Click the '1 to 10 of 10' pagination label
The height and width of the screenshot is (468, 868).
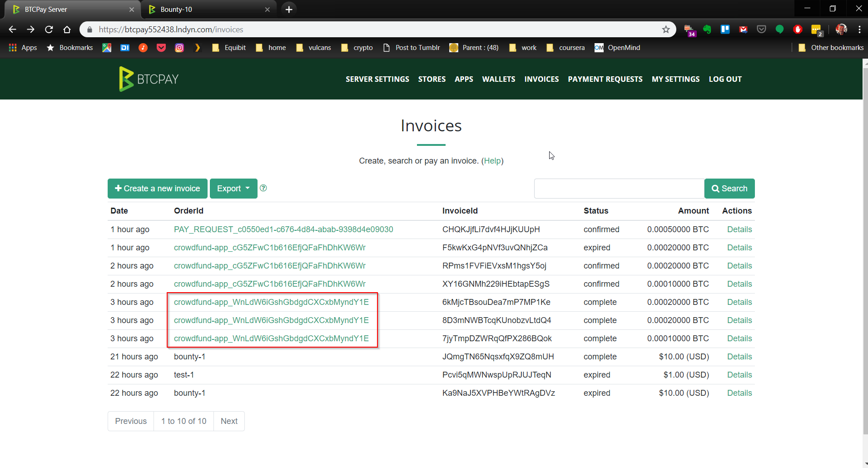click(184, 421)
